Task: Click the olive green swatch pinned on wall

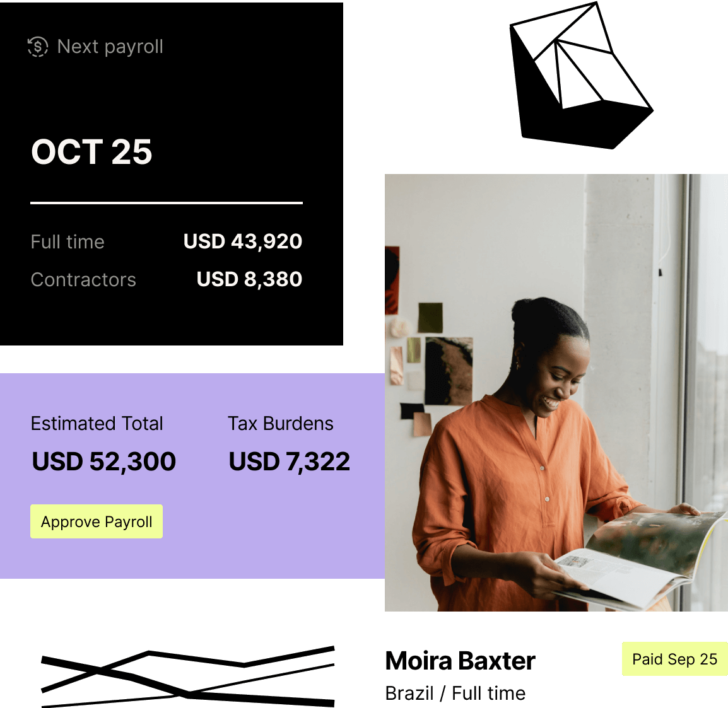Action: [x=430, y=317]
